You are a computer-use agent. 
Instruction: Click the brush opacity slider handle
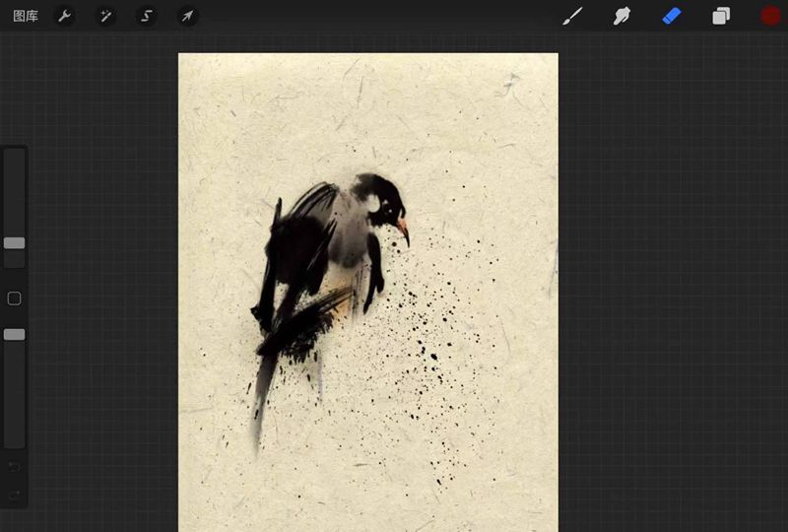(x=14, y=334)
